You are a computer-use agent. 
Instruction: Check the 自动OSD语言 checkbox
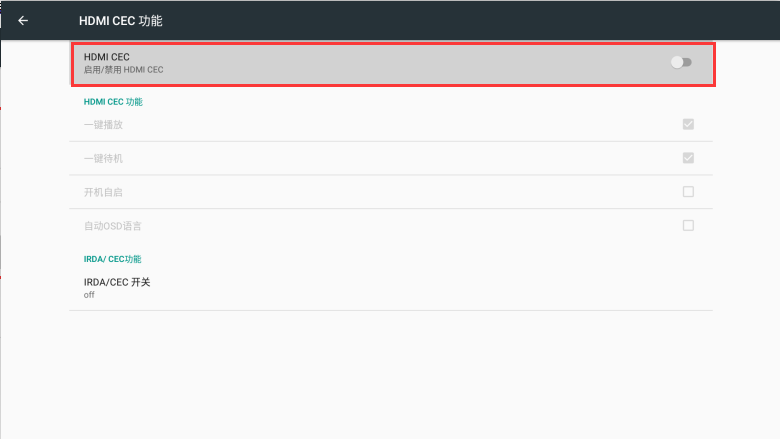pos(688,226)
